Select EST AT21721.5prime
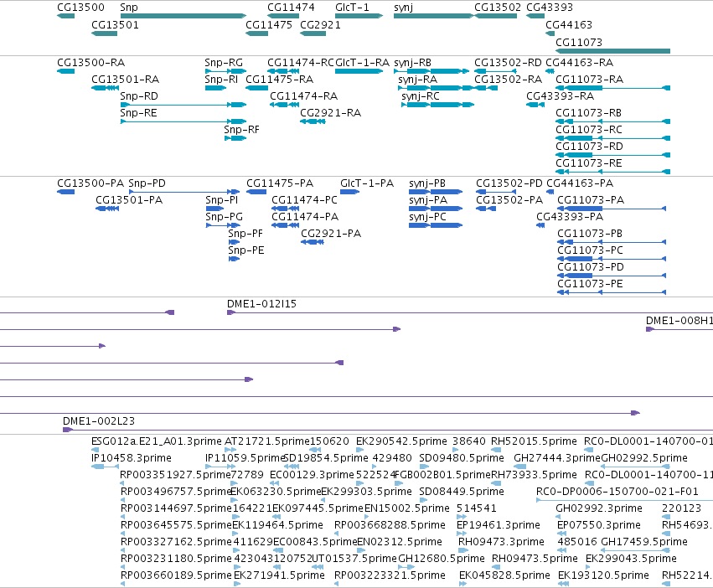The height and width of the screenshot is (588, 713). [x=230, y=450]
